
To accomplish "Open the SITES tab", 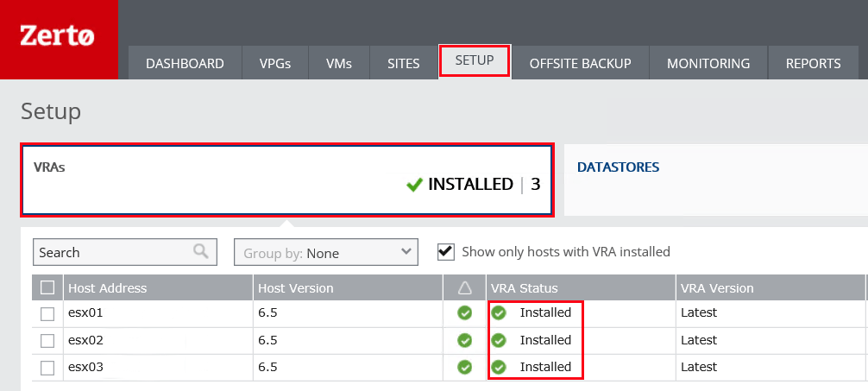I will coord(404,63).
